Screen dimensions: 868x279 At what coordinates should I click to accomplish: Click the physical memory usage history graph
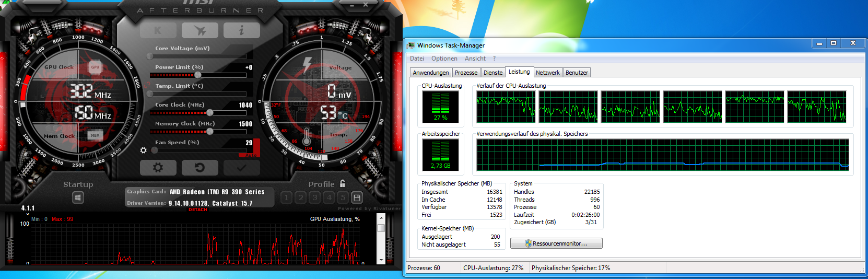click(x=662, y=155)
